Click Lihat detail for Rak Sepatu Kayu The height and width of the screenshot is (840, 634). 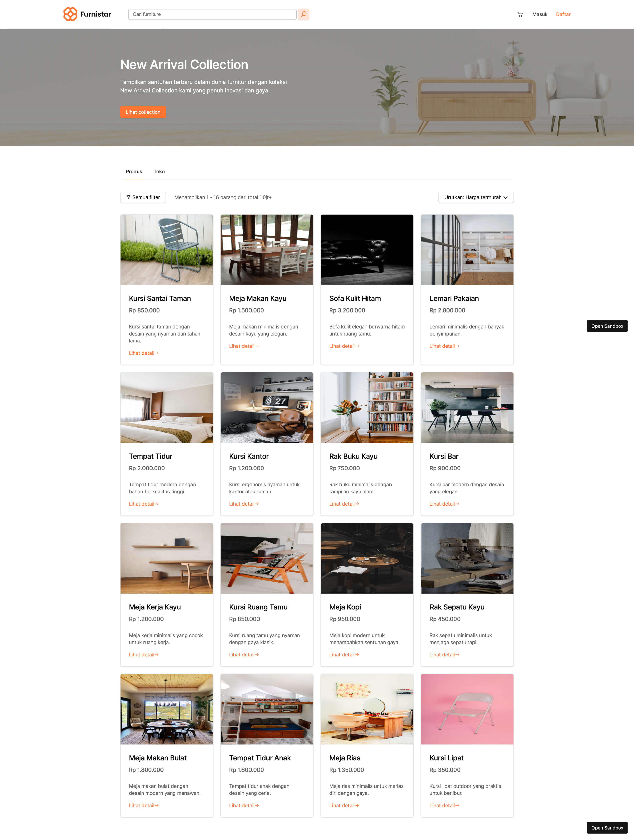(x=445, y=655)
